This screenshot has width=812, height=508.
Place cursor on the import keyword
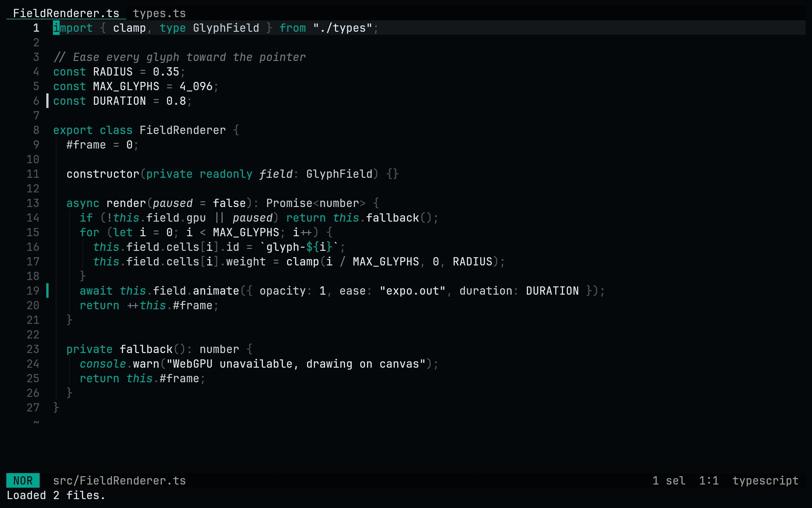click(x=73, y=28)
